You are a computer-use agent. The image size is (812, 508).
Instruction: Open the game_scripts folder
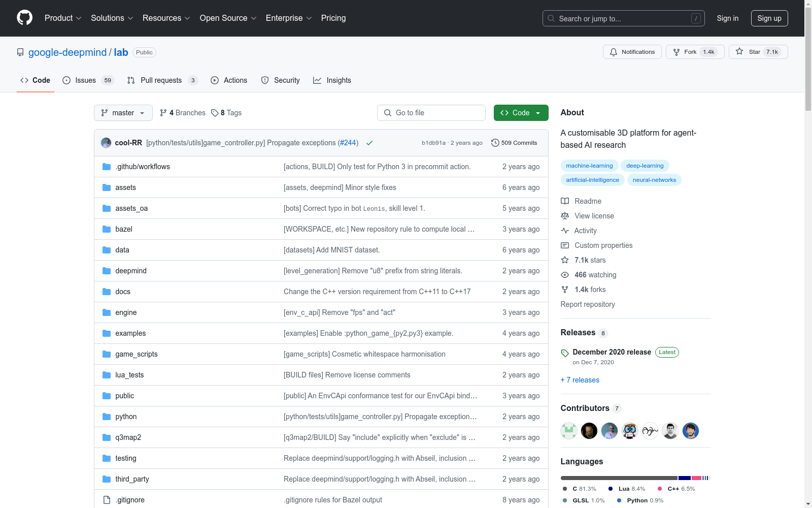point(137,354)
